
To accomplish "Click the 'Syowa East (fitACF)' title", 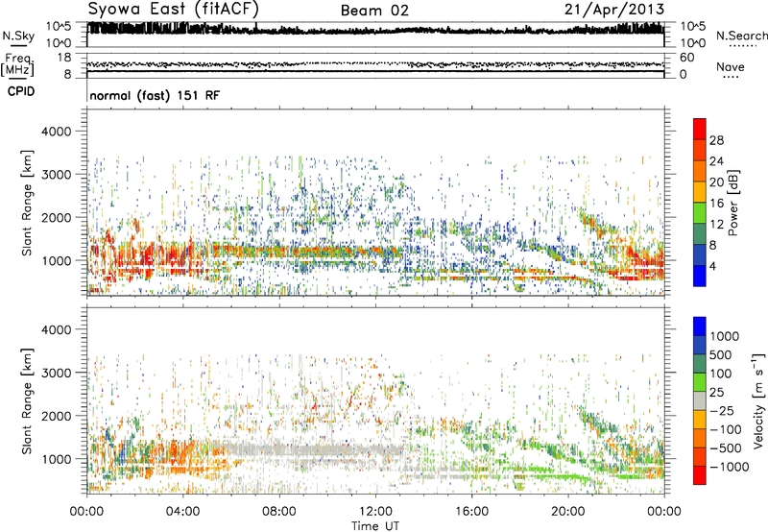I will click(174, 9).
